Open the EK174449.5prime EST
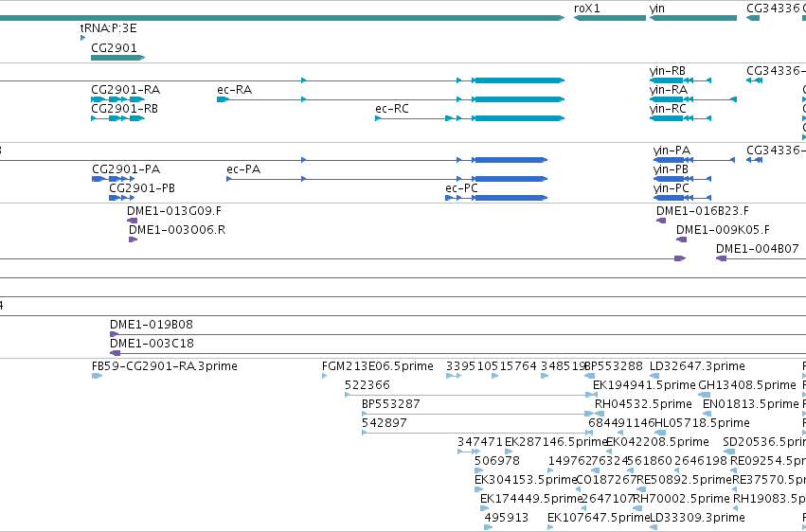 click(x=484, y=508)
